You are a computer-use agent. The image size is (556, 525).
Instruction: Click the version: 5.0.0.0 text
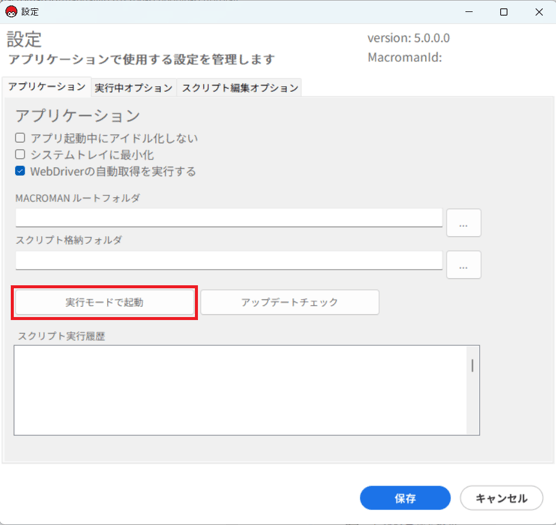coord(408,38)
